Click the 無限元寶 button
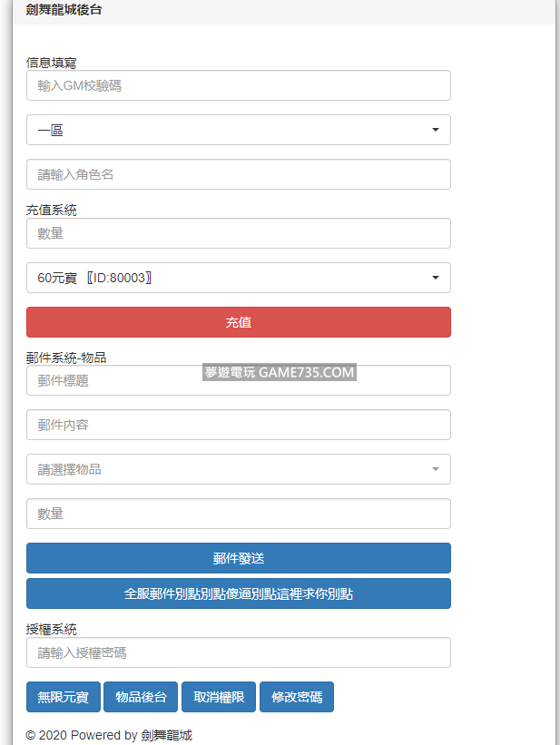The height and width of the screenshot is (745, 560). [x=64, y=697]
